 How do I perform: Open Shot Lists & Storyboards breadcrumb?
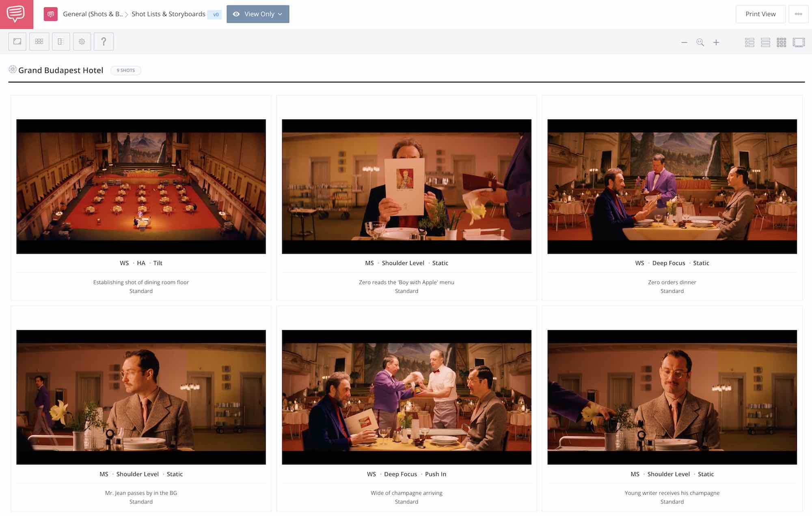(168, 14)
